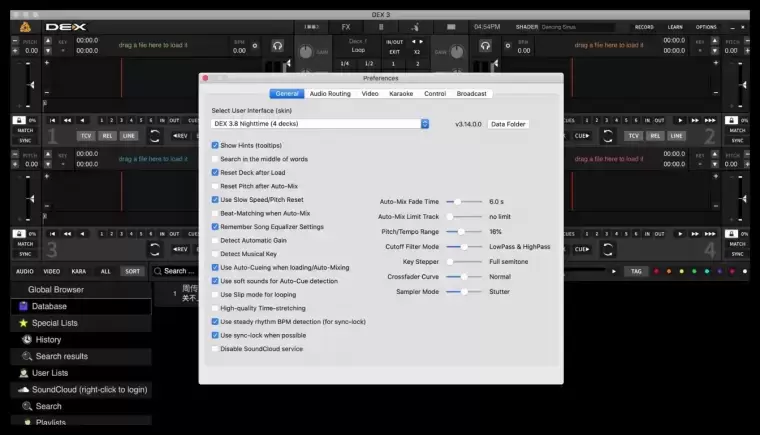The width and height of the screenshot is (760, 435).
Task: Click deck 2 headphone cue icon
Action: (x=485, y=46)
